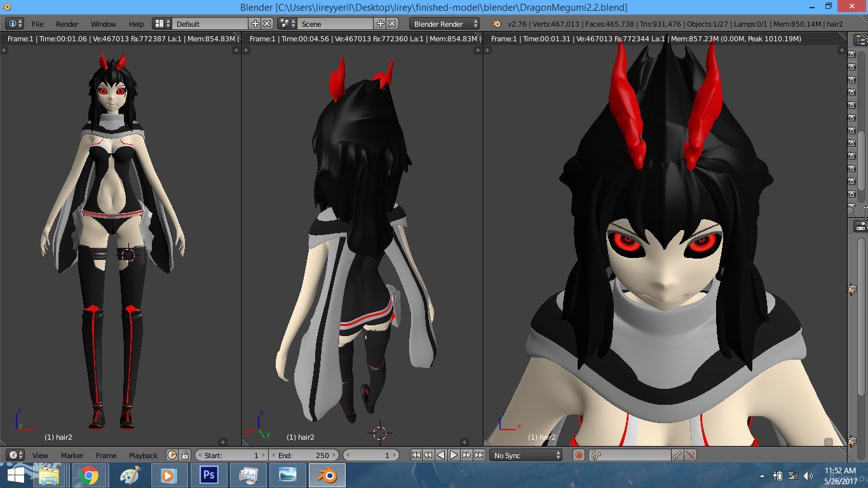Open the volume control in system tray

pyautogui.click(x=808, y=475)
